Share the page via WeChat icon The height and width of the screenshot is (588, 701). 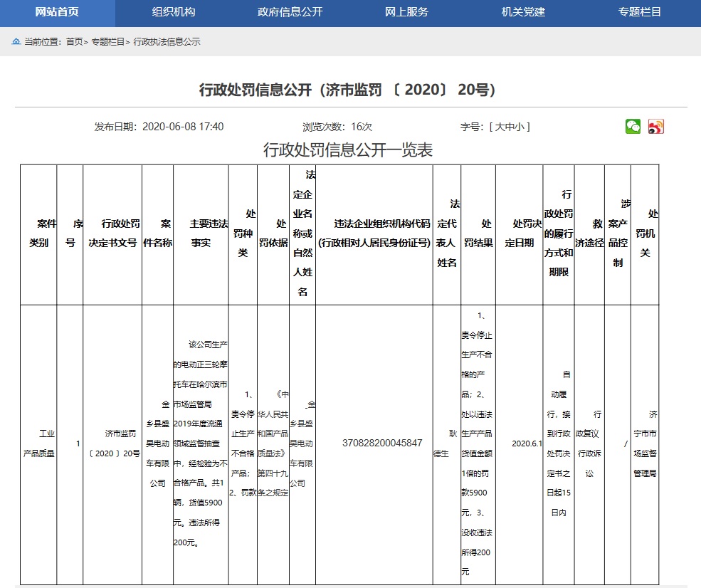[x=633, y=127]
